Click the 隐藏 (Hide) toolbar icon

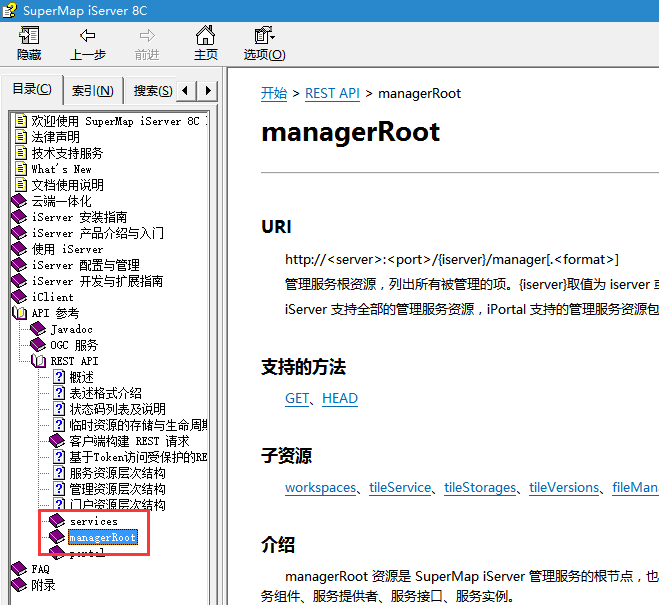click(x=29, y=35)
